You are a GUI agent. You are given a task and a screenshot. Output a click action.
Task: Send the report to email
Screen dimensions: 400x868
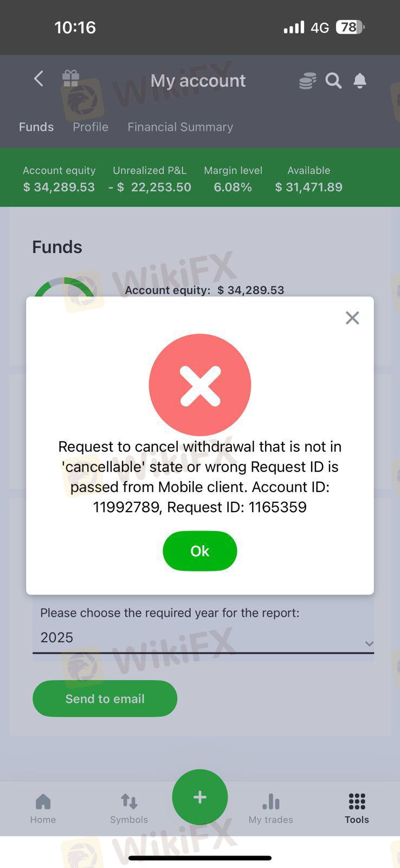tap(105, 699)
